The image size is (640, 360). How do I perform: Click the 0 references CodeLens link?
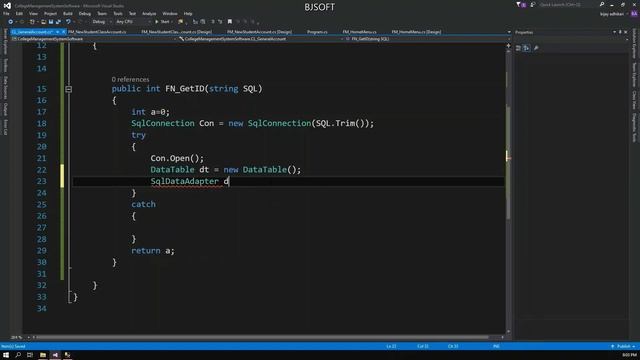coord(130,80)
